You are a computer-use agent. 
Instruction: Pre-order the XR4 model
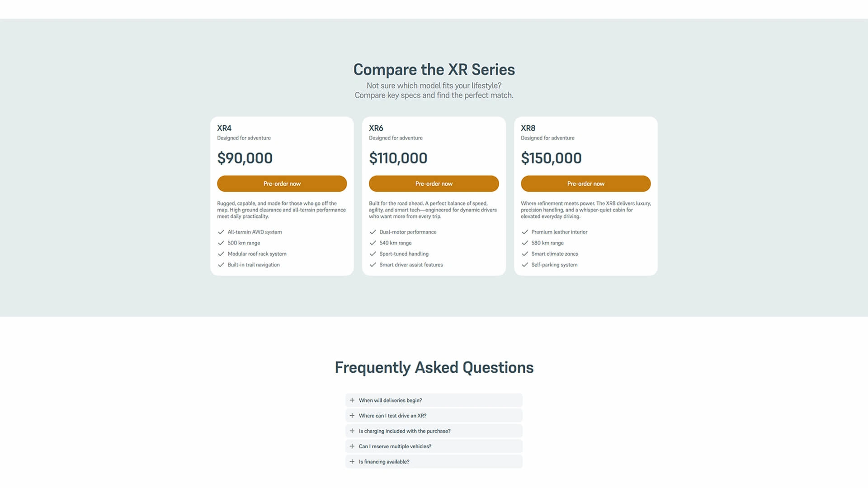(x=282, y=183)
